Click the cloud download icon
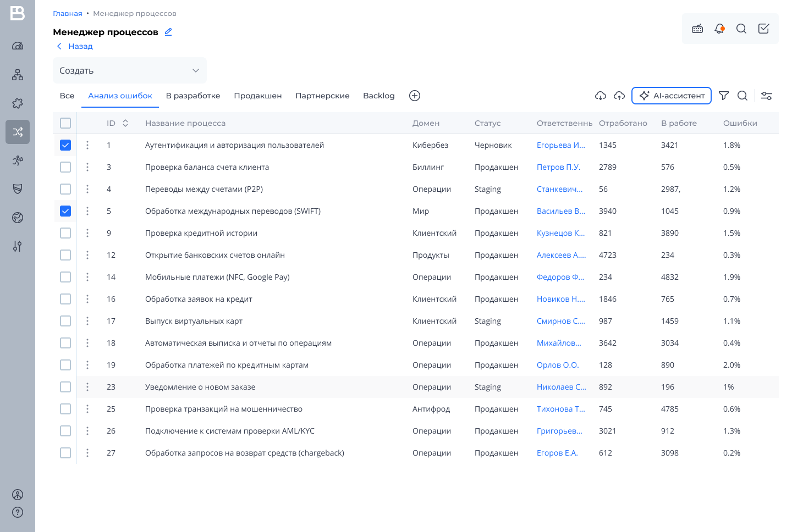This screenshot has width=792, height=532. coord(601,96)
